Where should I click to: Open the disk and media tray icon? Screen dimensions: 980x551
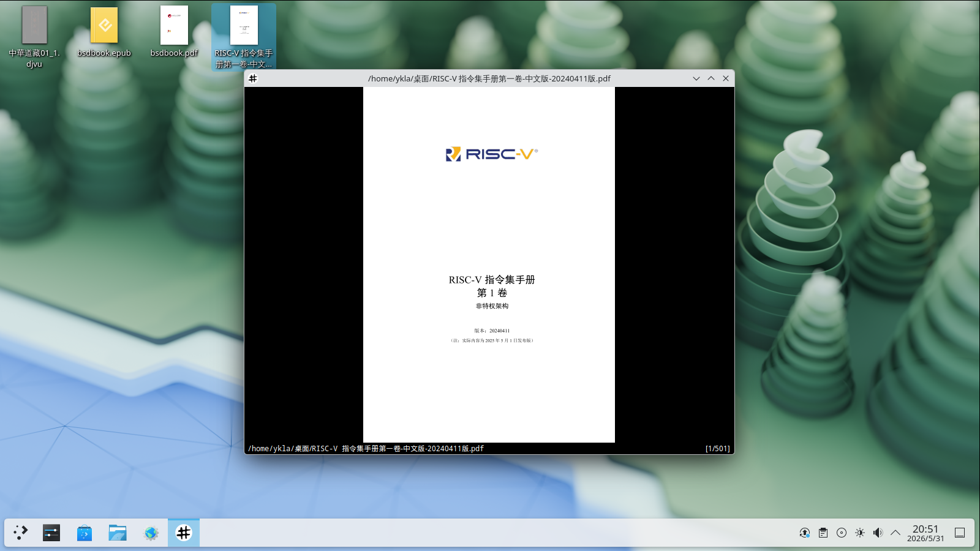(842, 533)
